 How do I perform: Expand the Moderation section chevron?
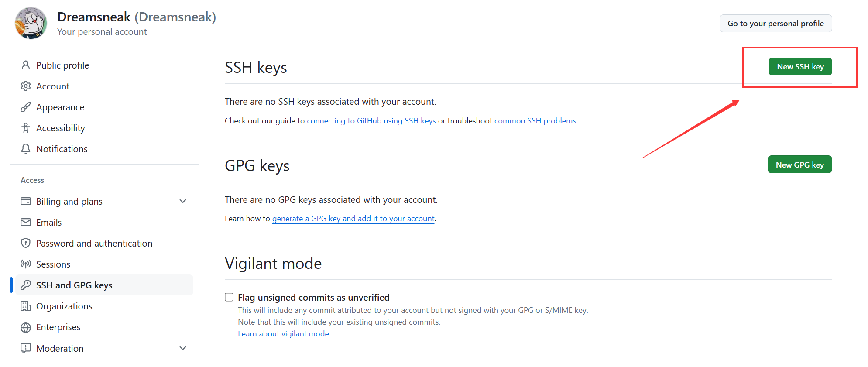pyautogui.click(x=183, y=348)
